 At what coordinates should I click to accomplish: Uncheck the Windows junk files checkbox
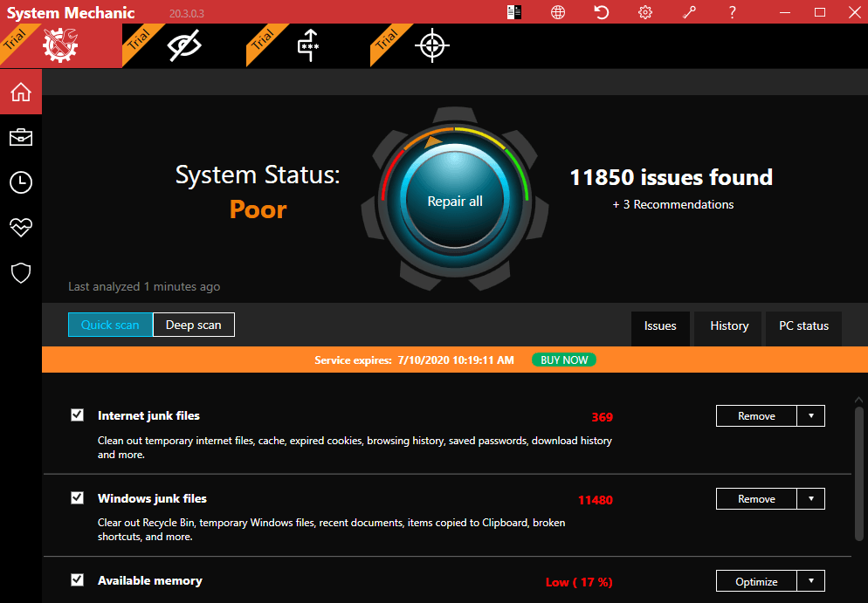(78, 498)
